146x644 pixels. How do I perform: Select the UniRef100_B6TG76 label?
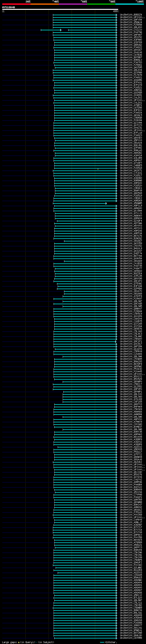tap(131, 236)
